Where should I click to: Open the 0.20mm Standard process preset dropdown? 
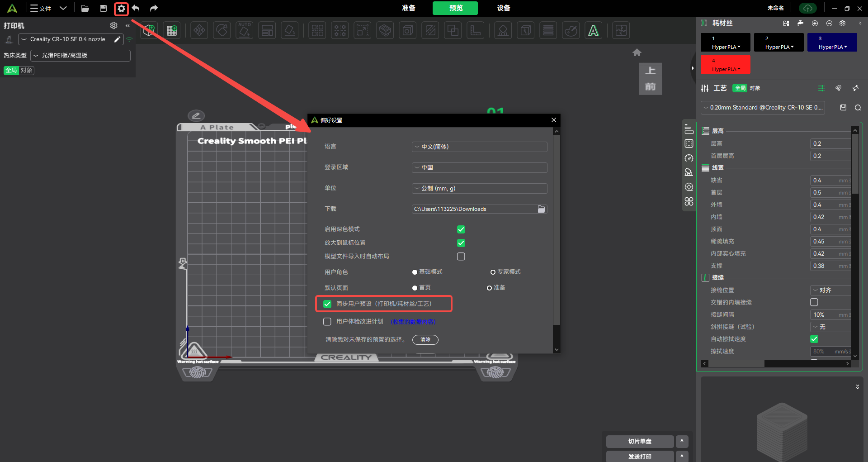[x=763, y=108]
